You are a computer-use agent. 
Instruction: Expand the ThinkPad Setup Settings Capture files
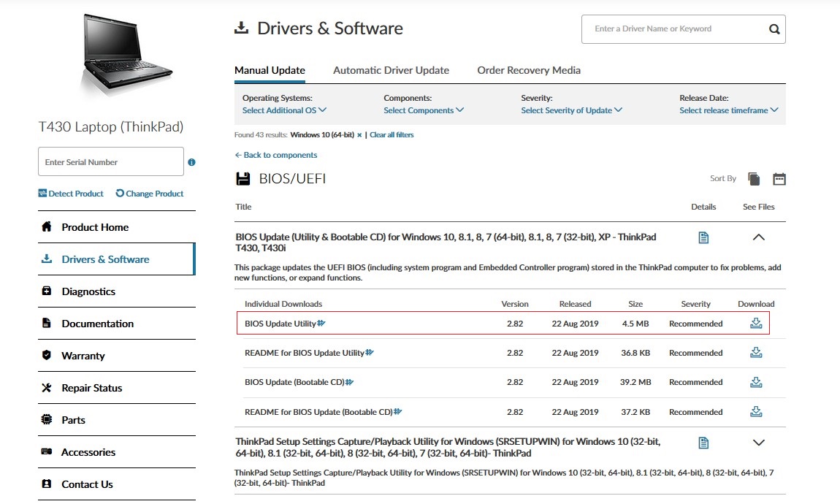[x=758, y=443]
